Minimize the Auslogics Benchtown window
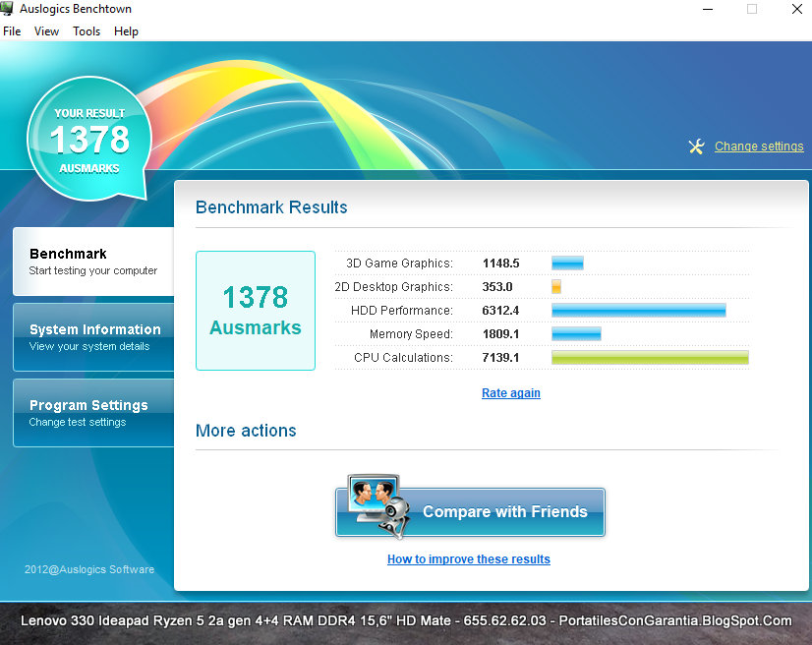Screen dimensions: 812x645 click(x=708, y=9)
